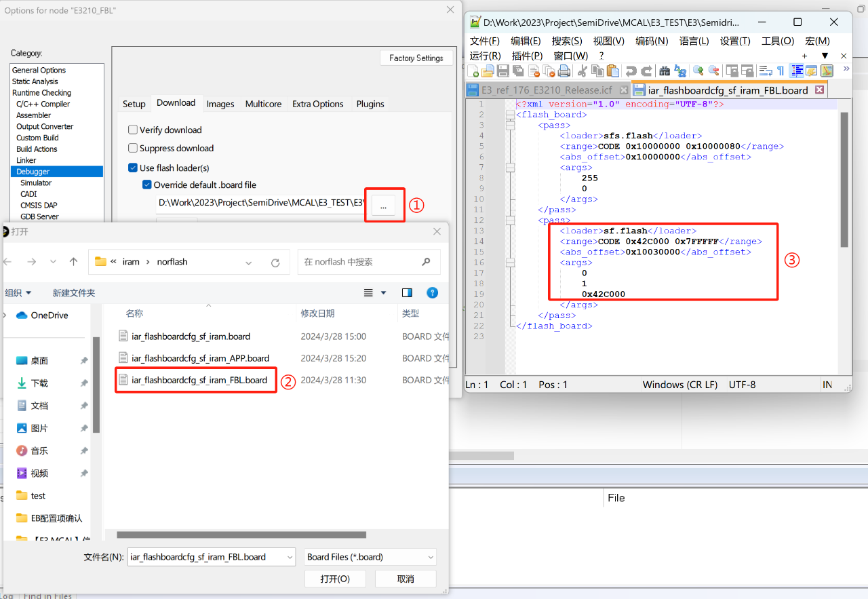The image size is (868, 599).
Task: Click the Factory Settings button
Action: [x=416, y=58]
